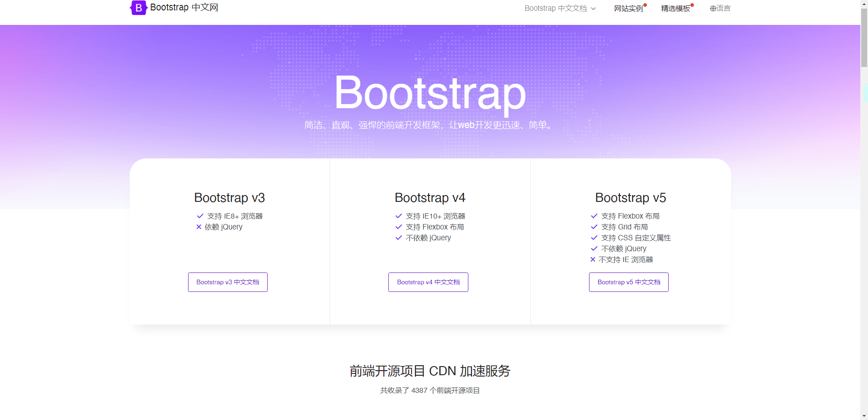Screen dimensions: 868x420
Task: Click the text 不支持 IE 浏览器
Action: 626,259
